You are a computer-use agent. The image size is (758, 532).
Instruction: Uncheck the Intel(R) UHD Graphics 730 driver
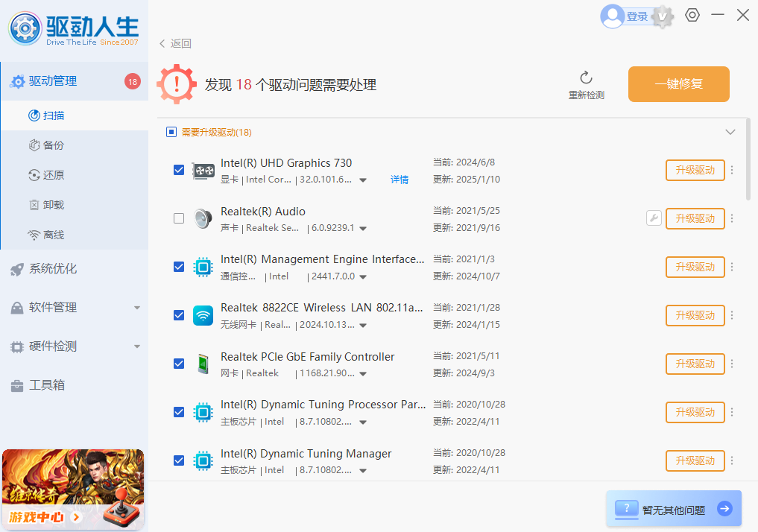(x=179, y=170)
